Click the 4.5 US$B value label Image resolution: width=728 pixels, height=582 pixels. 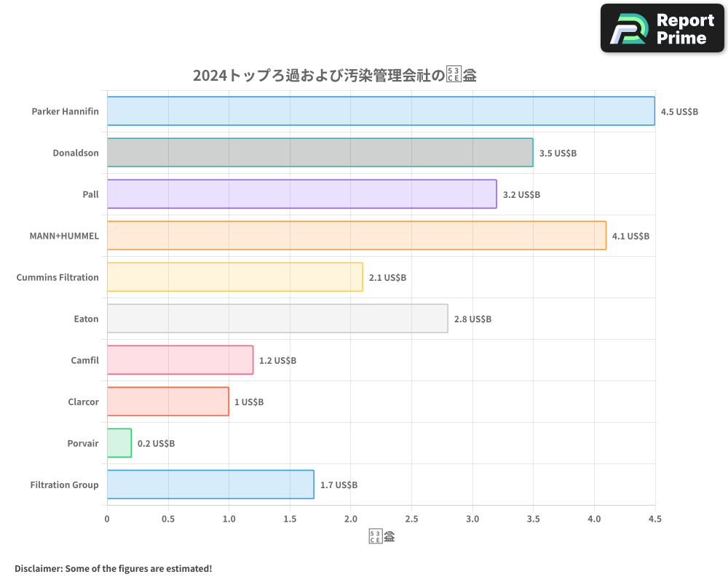pos(678,111)
